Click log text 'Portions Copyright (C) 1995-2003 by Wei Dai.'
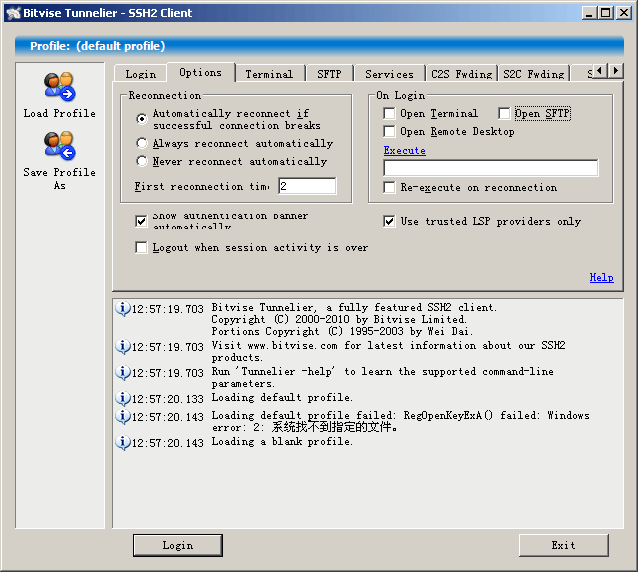Viewport: 638px width, 572px height. 342,332
